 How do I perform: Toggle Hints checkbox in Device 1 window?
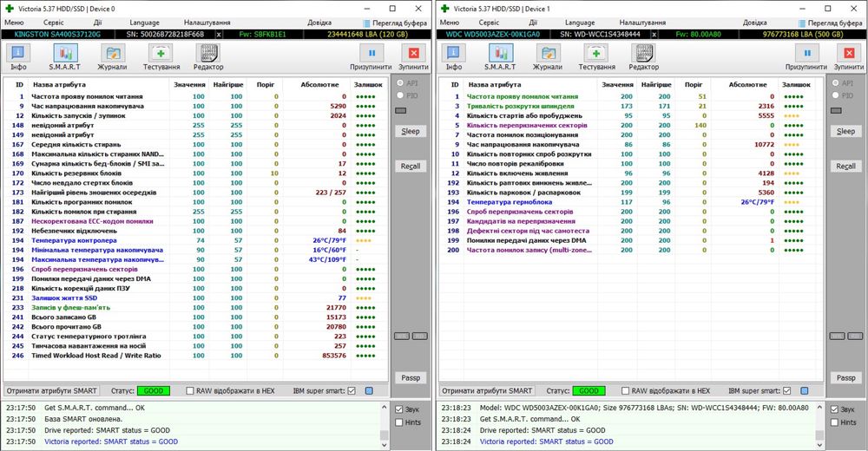point(834,422)
